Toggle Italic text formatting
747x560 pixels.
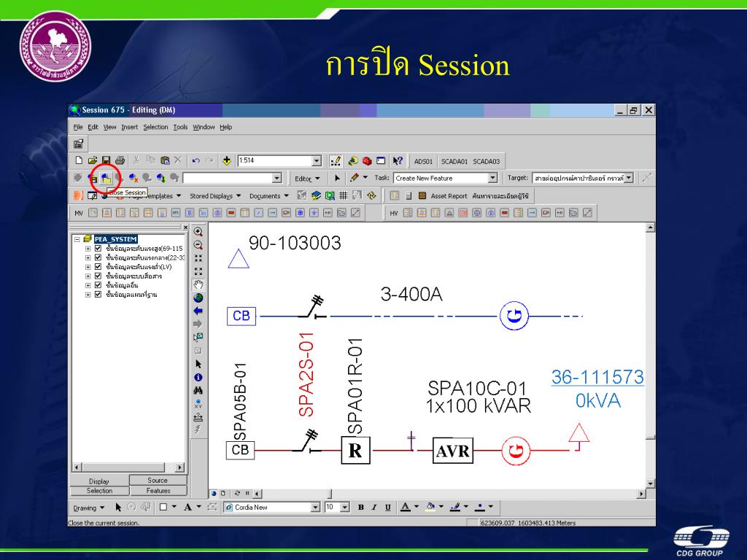pyautogui.click(x=374, y=507)
